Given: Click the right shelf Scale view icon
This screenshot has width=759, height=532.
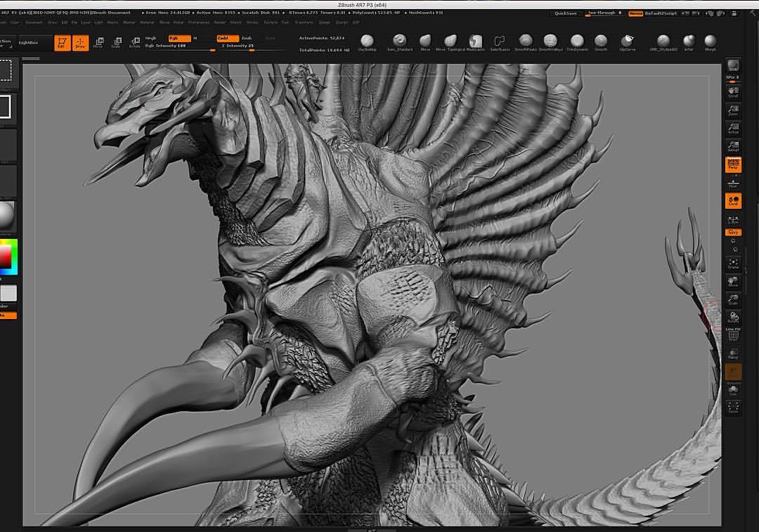Looking at the screenshot, I should (x=733, y=299).
